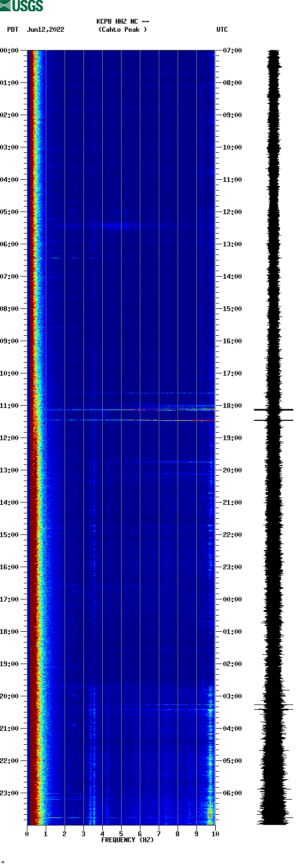Screen dimensions: 297x868
Task: Click the 12:00 PDT time label
Action: click(x=10, y=438)
